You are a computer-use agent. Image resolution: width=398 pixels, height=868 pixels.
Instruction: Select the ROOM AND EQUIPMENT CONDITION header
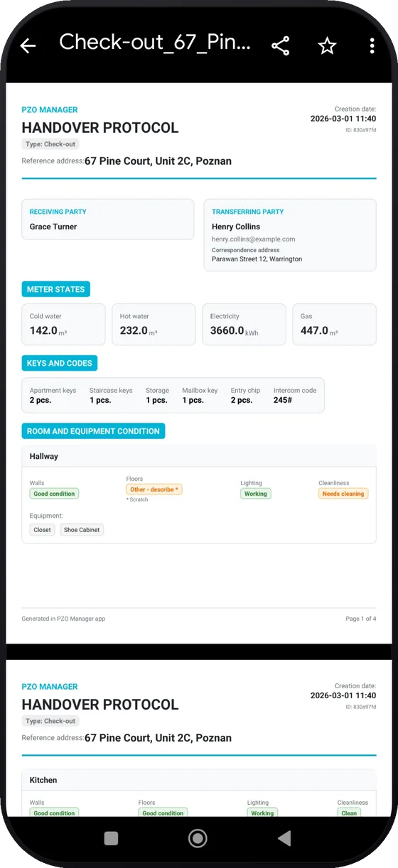pos(93,431)
